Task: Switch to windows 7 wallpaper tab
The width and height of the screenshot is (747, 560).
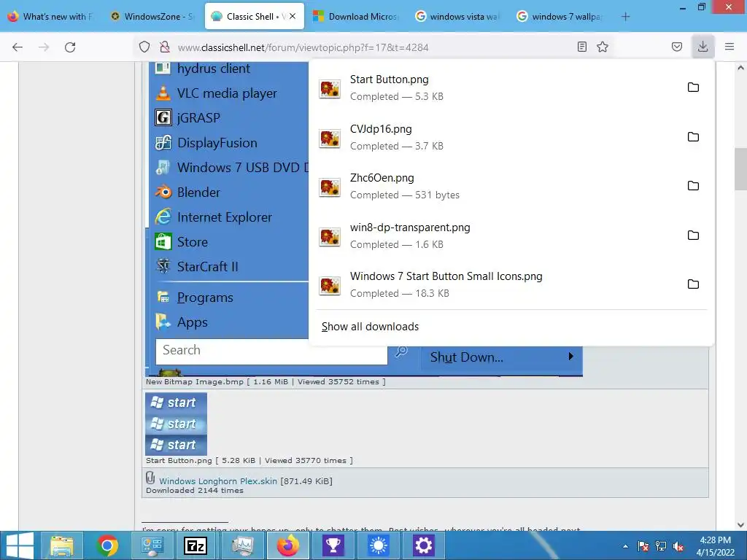Action: pos(560,17)
